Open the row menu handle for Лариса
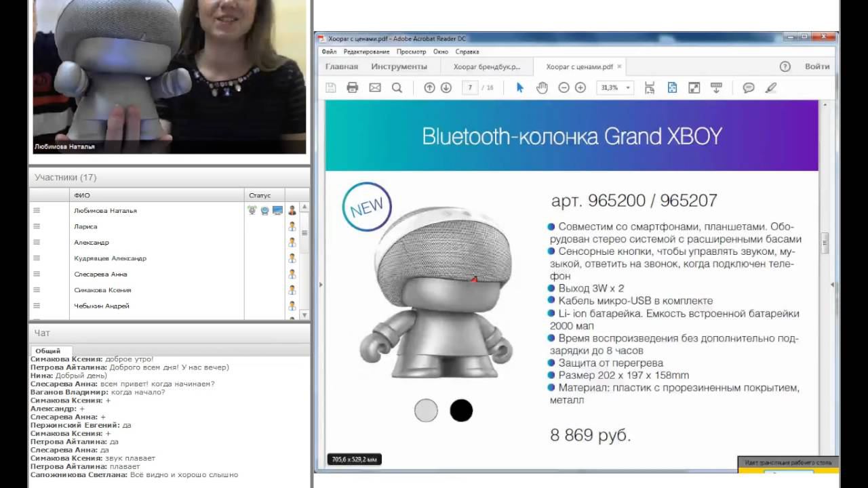This screenshot has height=488, width=868. point(37,226)
